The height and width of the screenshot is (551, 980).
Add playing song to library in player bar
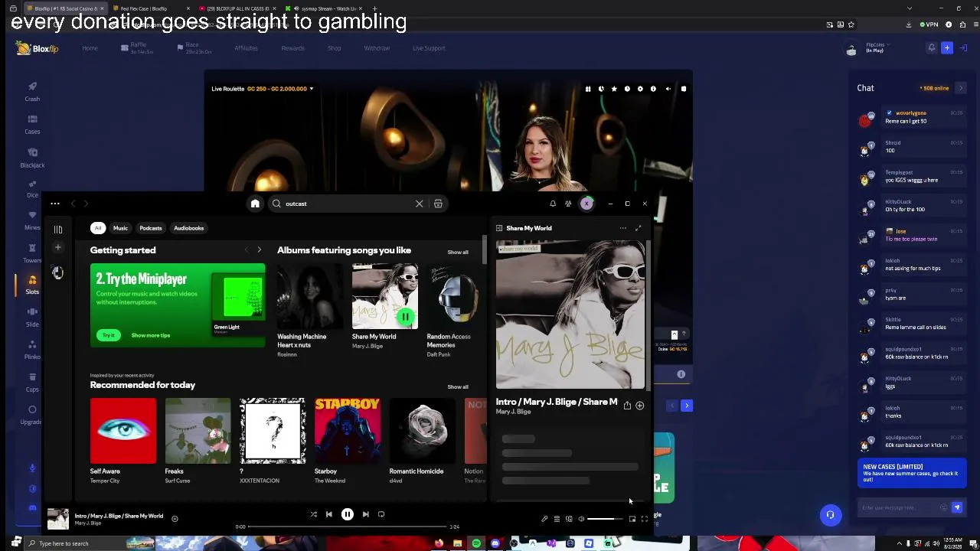click(x=175, y=519)
